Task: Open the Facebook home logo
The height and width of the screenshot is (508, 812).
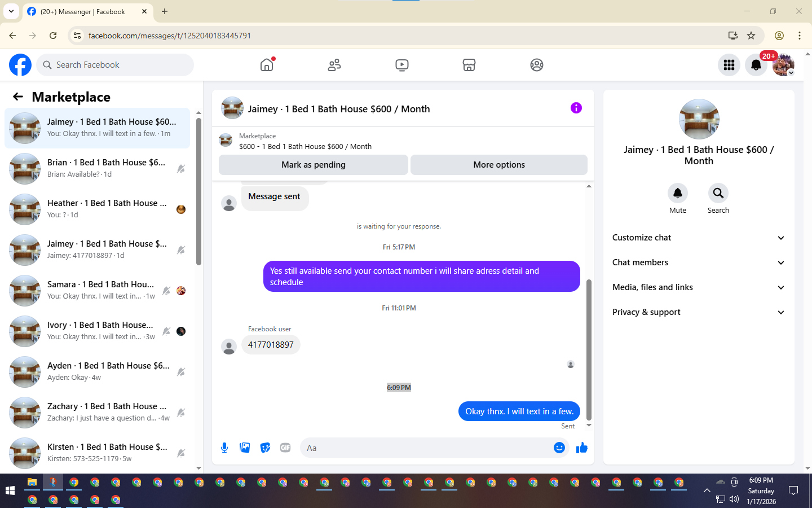Action: [20, 65]
